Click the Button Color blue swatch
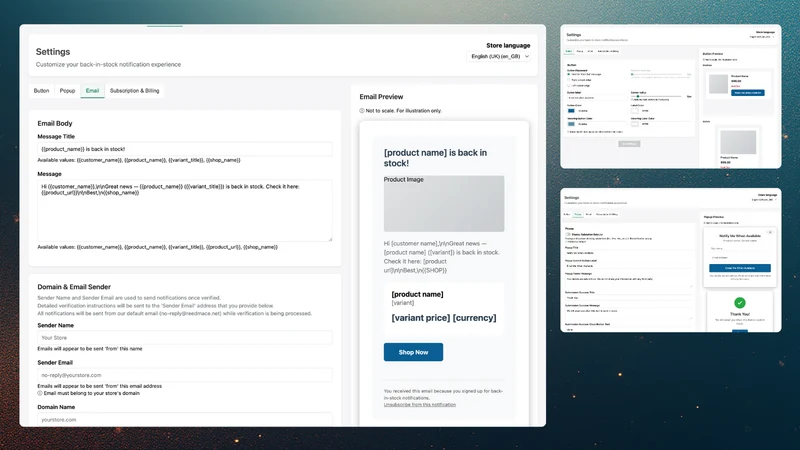 coord(571,111)
